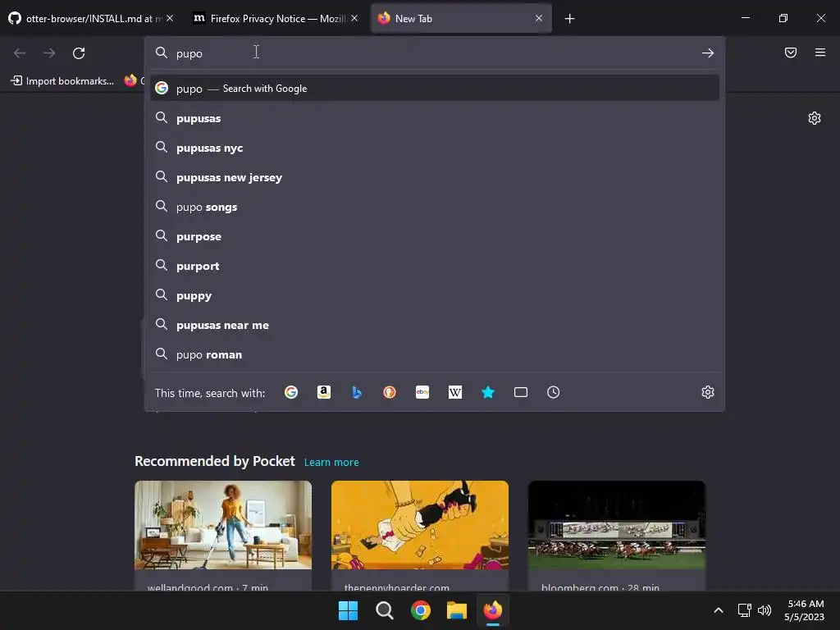Close the New Tab tab
The height and width of the screenshot is (630, 840).
point(539,18)
